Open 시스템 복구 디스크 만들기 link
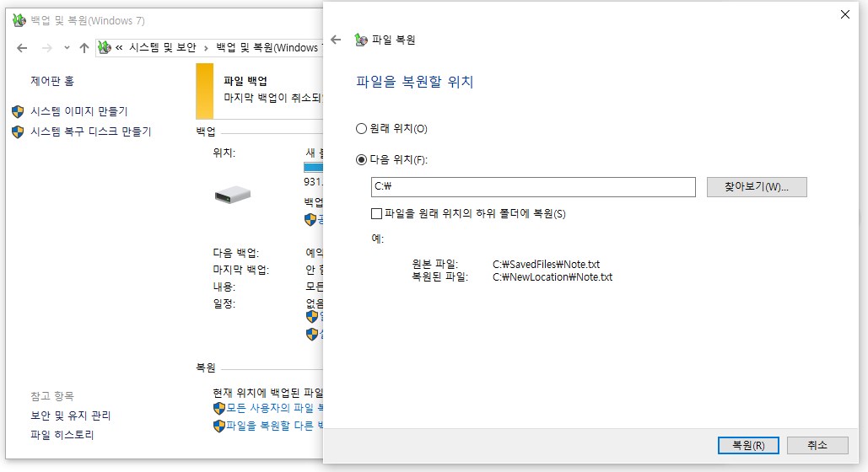Screen dimensions: 868x472 (91, 131)
